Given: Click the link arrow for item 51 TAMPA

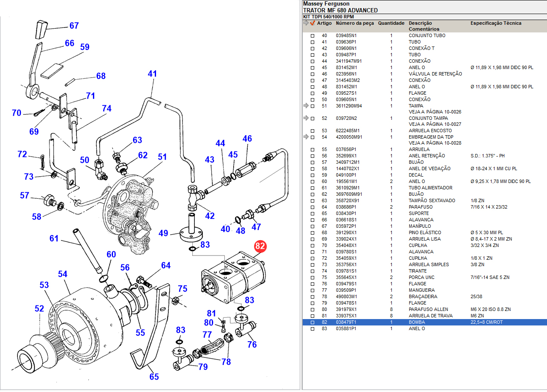Looking at the screenshot, I should [x=306, y=106].
